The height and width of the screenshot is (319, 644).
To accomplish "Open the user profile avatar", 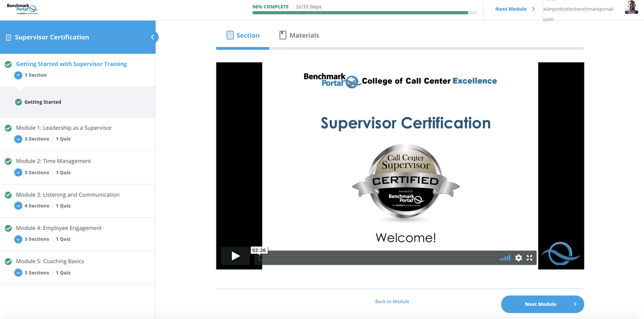I will [631, 8].
